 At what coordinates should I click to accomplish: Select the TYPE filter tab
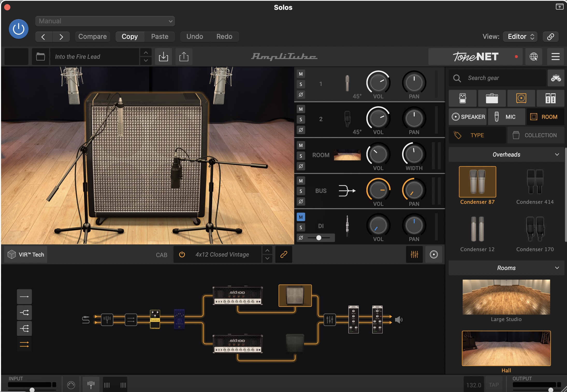477,135
